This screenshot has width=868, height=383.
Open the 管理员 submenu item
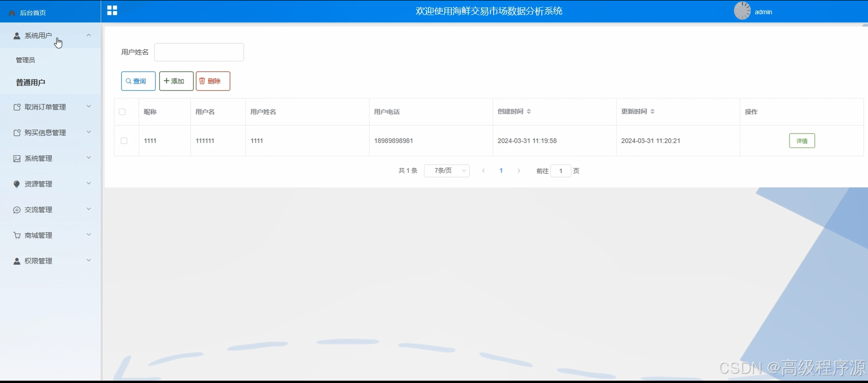pos(25,60)
